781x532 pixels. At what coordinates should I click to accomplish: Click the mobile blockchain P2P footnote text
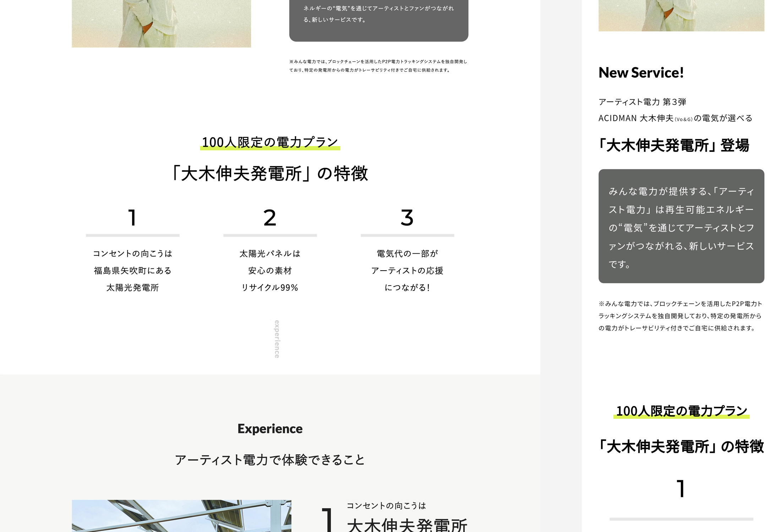pyautogui.click(x=680, y=316)
